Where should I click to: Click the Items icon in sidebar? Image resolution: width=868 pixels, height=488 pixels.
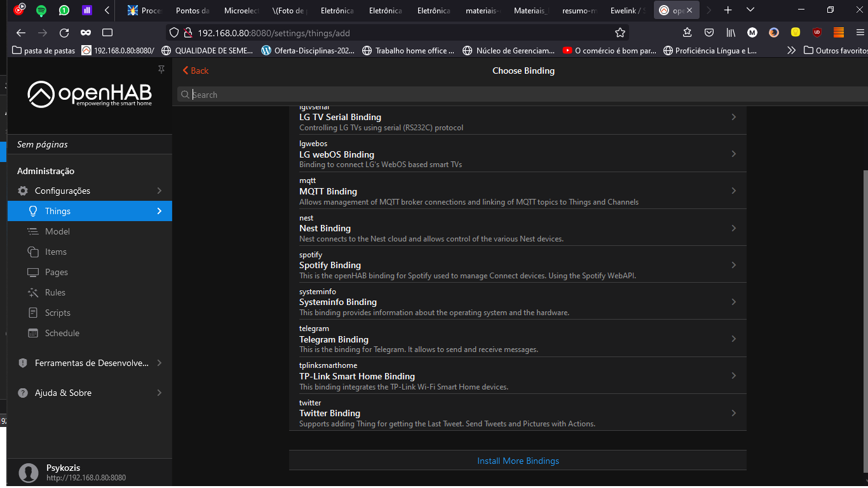(x=33, y=252)
